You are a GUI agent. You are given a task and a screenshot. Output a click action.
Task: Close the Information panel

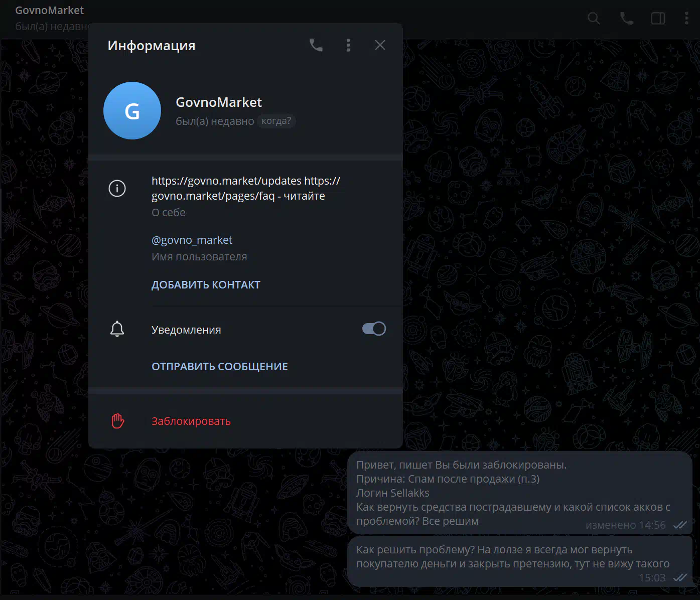coord(380,45)
